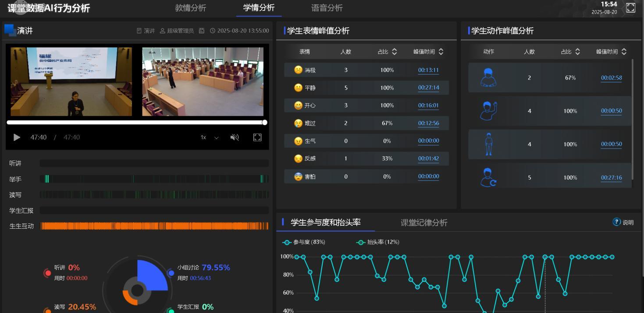The width and height of the screenshot is (644, 313).
Task: Click the 说明 help icon
Action: point(617,222)
